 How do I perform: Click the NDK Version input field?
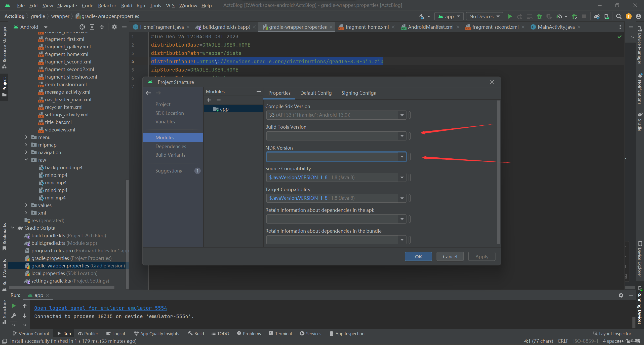point(332,157)
